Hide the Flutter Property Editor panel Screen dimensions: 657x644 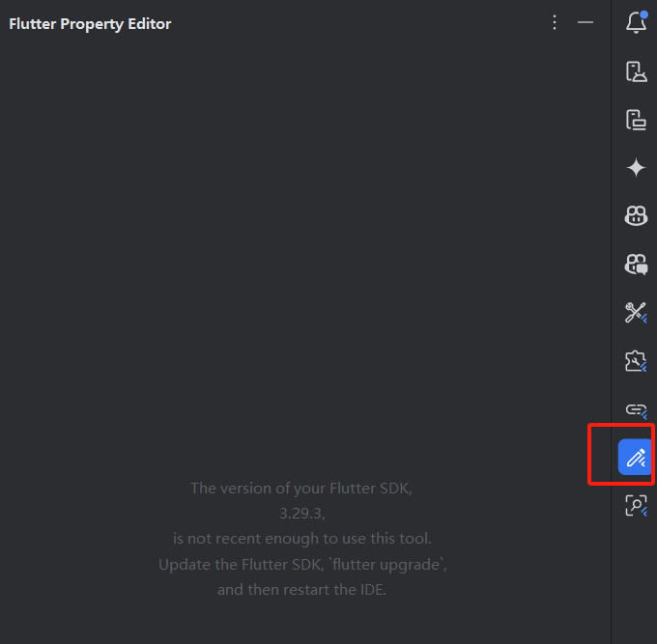pos(585,22)
